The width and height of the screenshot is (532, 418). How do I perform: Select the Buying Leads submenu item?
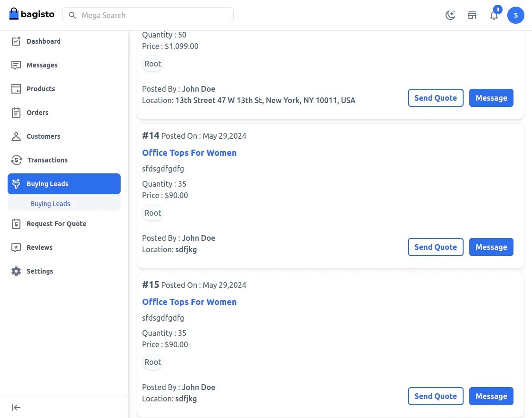coord(50,204)
